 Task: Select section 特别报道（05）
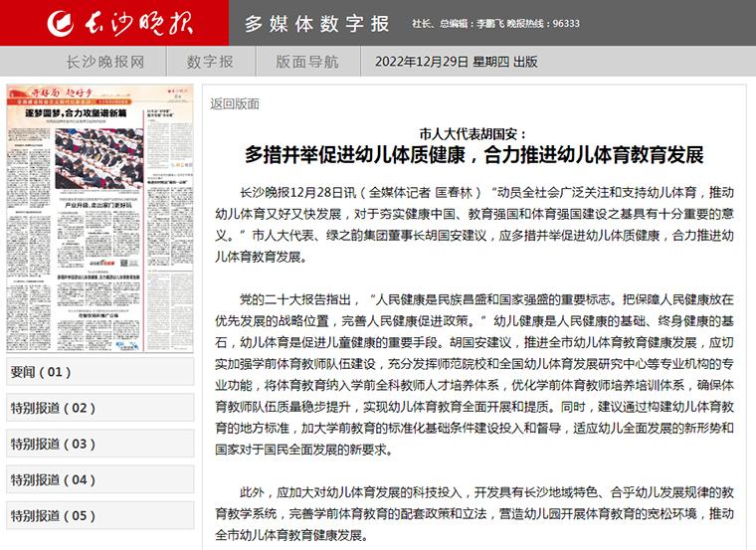pyautogui.click(x=53, y=515)
